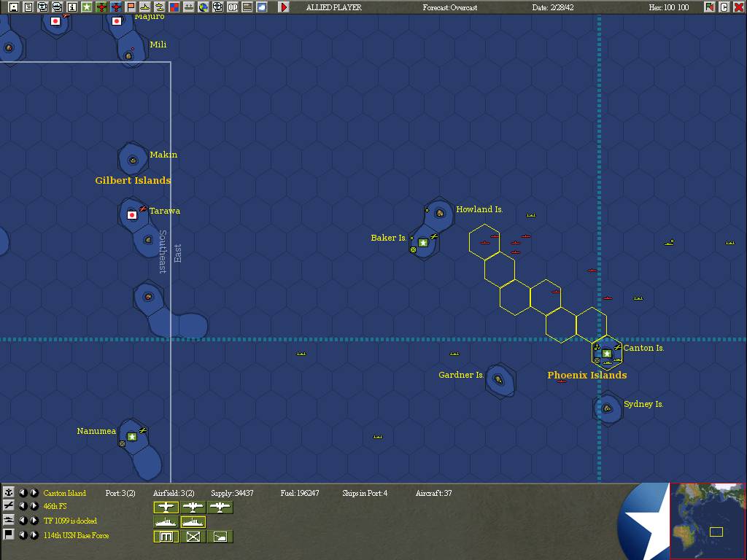Image resolution: width=747 pixels, height=560 pixels.
Task: Click the red plane on blue icon
Action: (116, 7)
